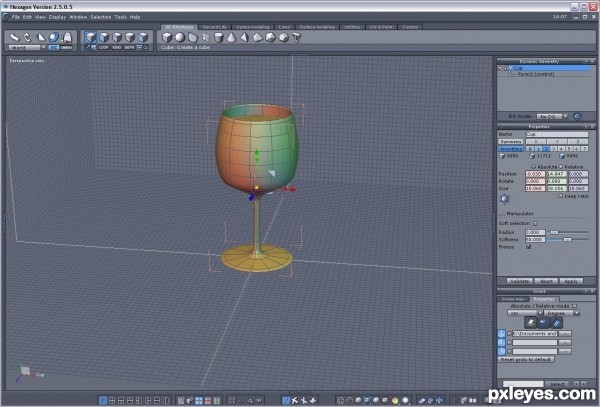The height and width of the screenshot is (407, 600).
Task: Enable the Soft selection checkbox
Action: [x=535, y=223]
